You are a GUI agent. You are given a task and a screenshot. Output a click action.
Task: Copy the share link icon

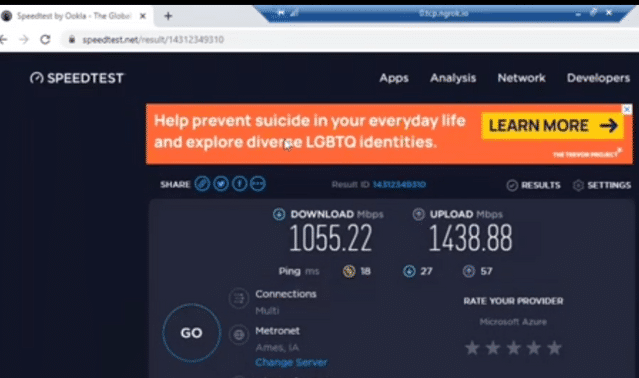(x=202, y=184)
